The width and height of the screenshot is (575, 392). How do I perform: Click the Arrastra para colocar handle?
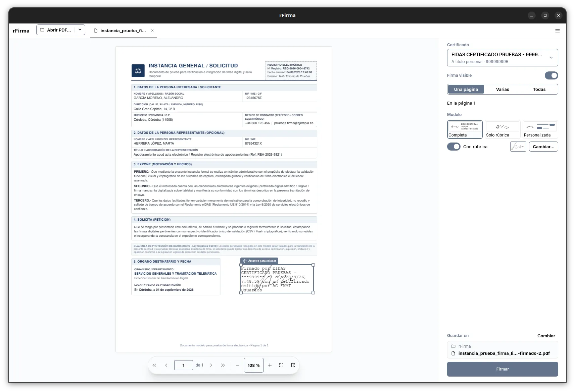[x=259, y=261]
